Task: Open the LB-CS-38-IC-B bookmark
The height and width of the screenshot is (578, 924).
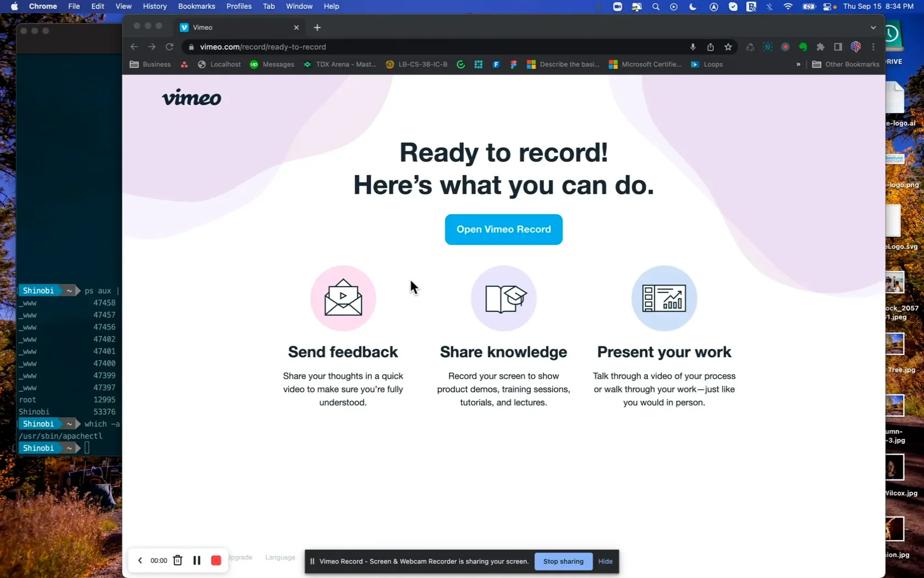Action: click(x=416, y=64)
